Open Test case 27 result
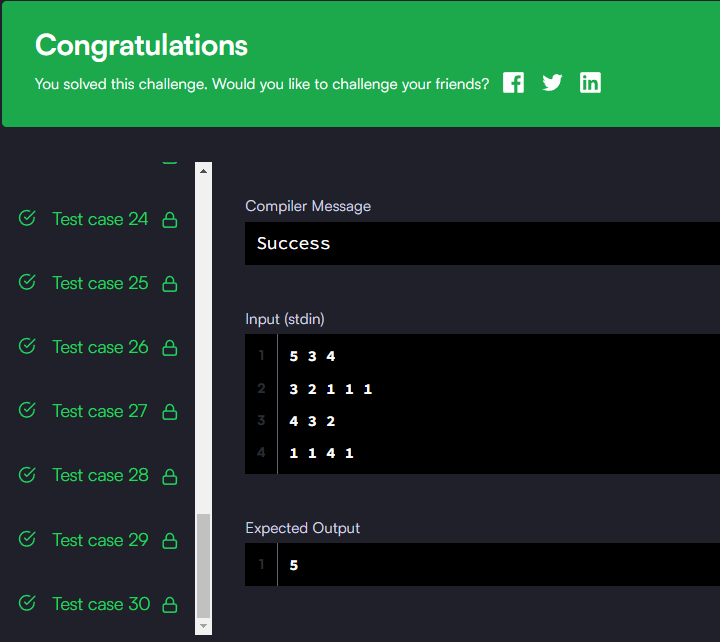 click(100, 411)
